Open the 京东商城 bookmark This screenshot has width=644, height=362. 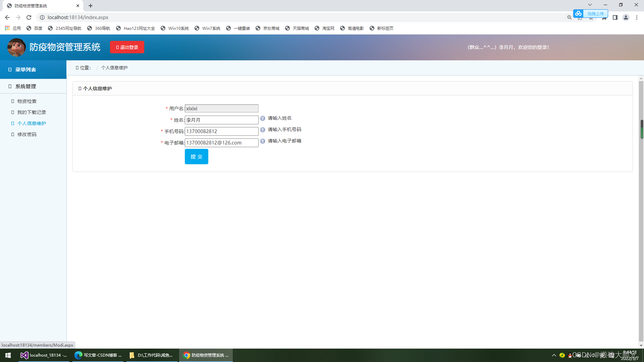tap(267, 28)
